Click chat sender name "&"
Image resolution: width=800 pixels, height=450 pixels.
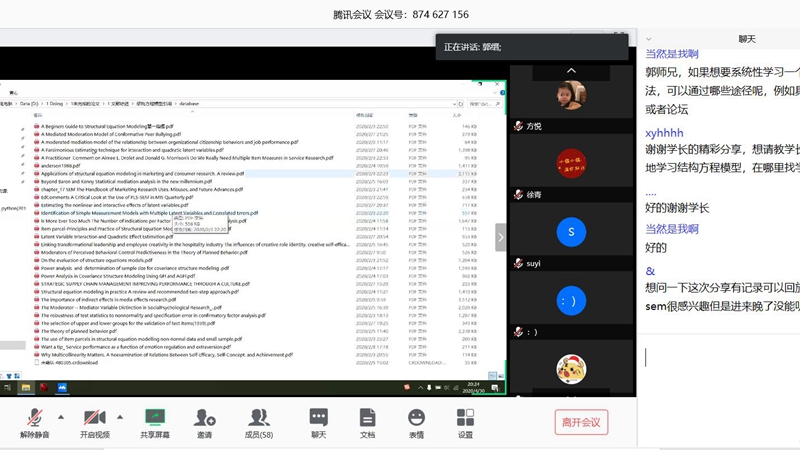650,271
